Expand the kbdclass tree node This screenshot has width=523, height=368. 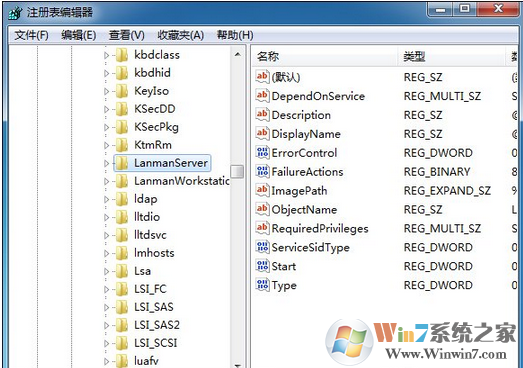(x=106, y=55)
